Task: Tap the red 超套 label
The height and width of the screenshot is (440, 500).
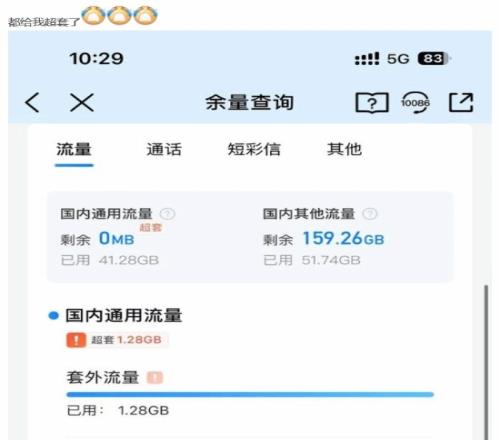Action: [x=151, y=227]
